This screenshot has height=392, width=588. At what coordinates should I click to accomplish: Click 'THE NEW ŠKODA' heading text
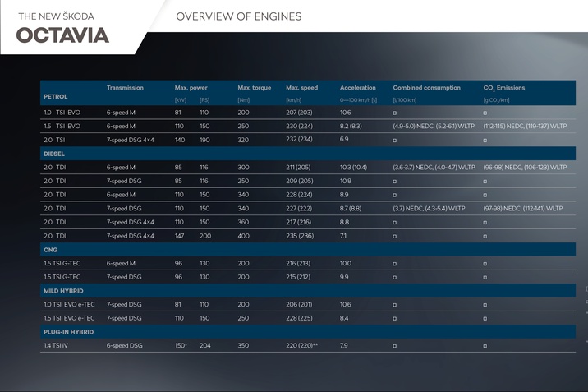(x=56, y=16)
